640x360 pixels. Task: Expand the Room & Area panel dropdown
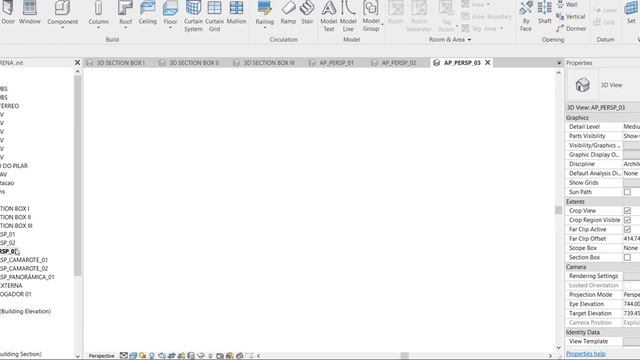pos(469,40)
